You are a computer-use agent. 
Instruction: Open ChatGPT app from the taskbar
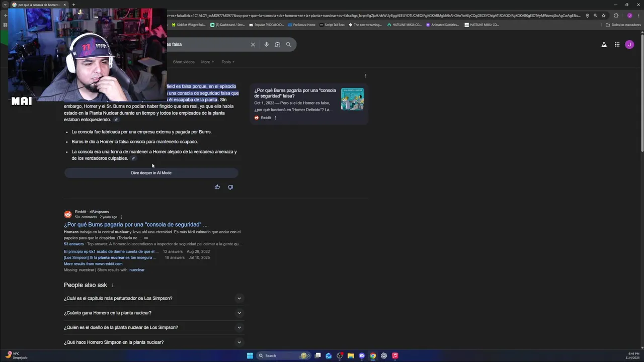point(384,355)
